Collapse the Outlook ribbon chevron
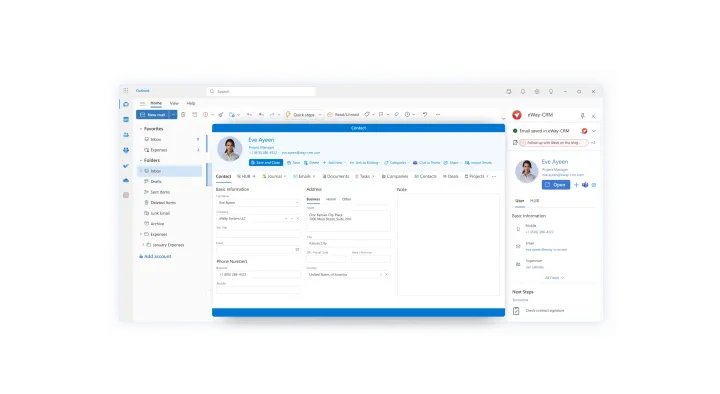The image size is (720, 394). coord(503,118)
